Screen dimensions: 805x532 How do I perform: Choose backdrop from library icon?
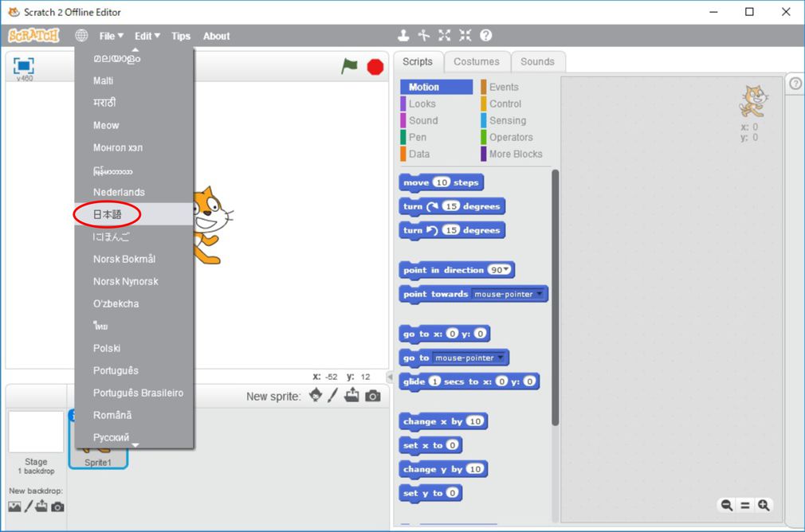pos(14,507)
